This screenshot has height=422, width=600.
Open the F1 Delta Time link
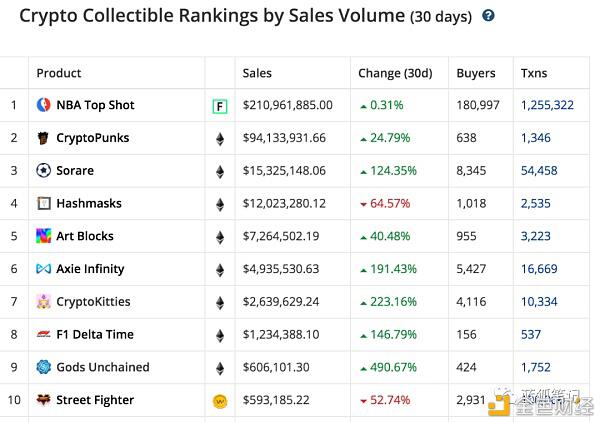(x=95, y=334)
